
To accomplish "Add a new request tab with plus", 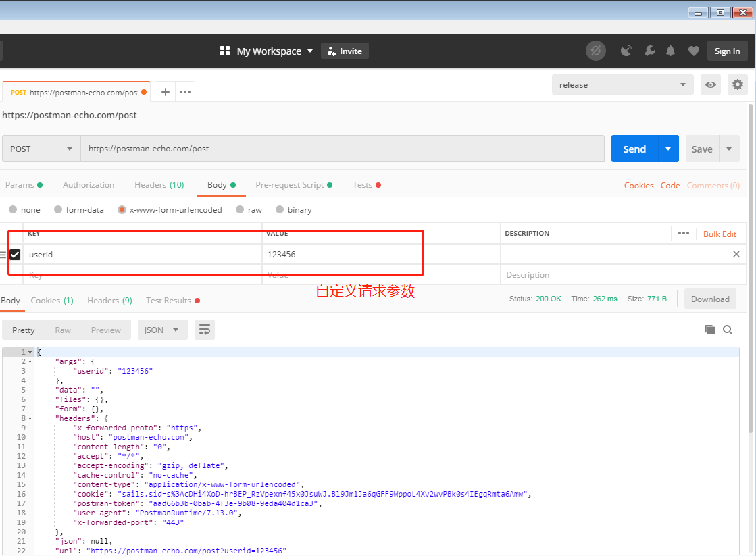I will click(x=166, y=92).
